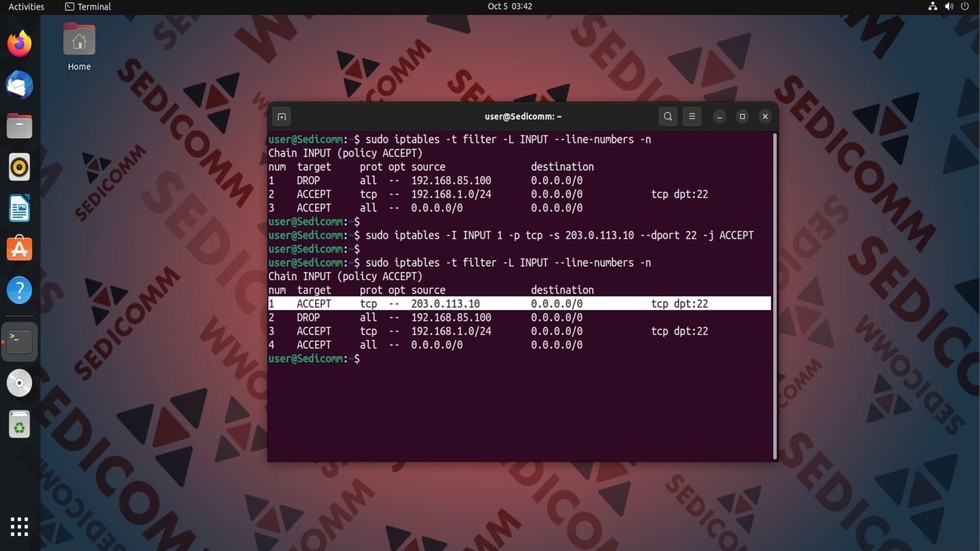The height and width of the screenshot is (551, 980).
Task: Launch Rhythmbox music player
Action: point(19,167)
